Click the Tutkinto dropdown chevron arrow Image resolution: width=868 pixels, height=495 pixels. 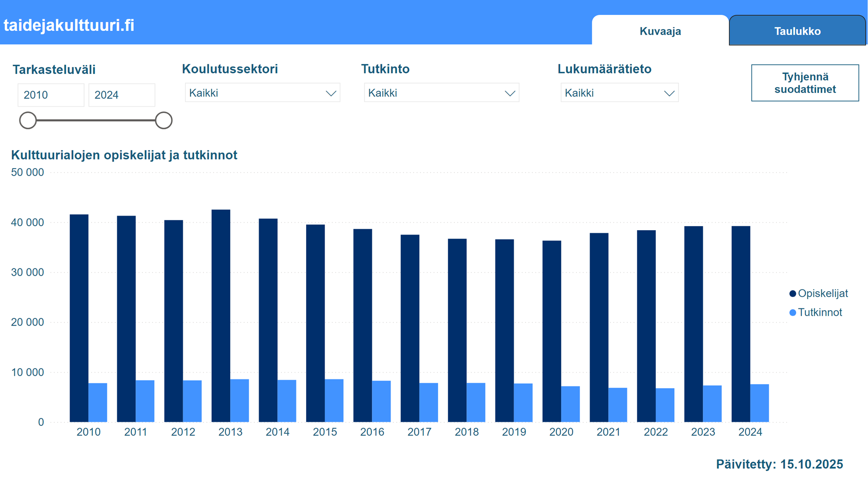click(x=510, y=93)
